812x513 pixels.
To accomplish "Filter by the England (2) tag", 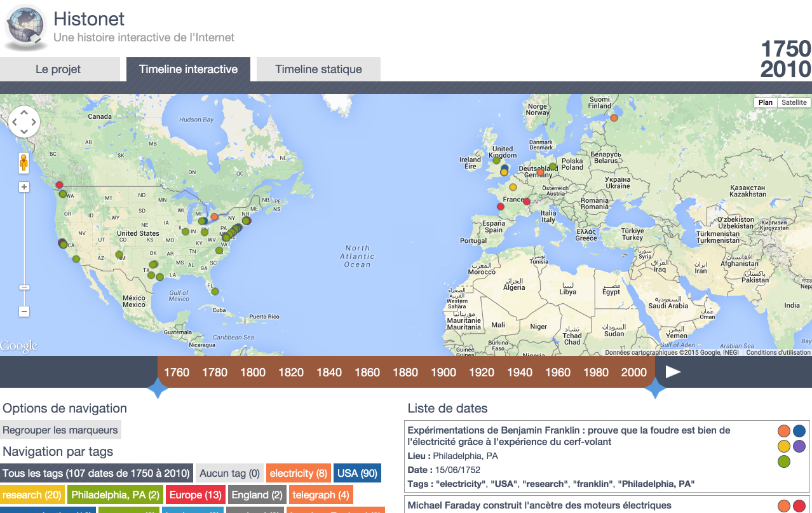I will pyautogui.click(x=257, y=495).
